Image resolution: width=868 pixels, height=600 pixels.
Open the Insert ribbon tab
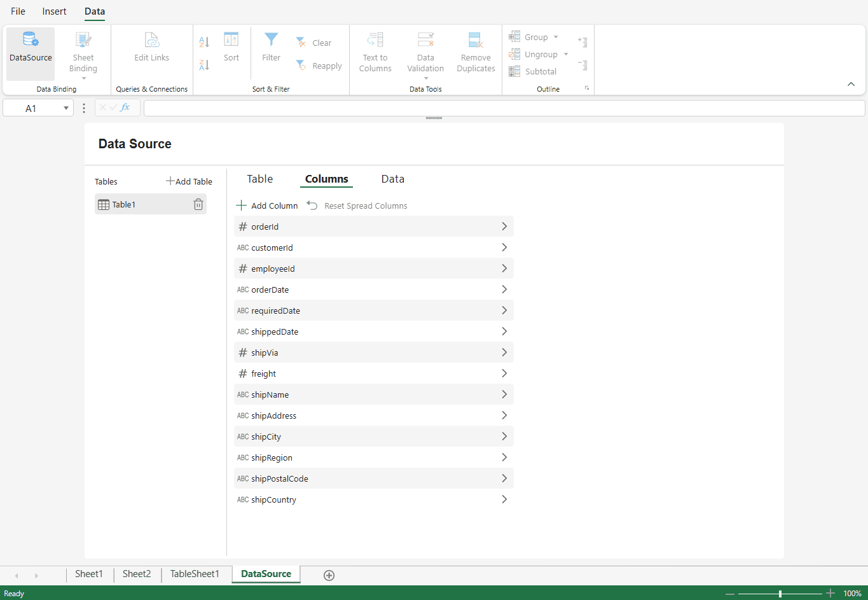(55, 11)
